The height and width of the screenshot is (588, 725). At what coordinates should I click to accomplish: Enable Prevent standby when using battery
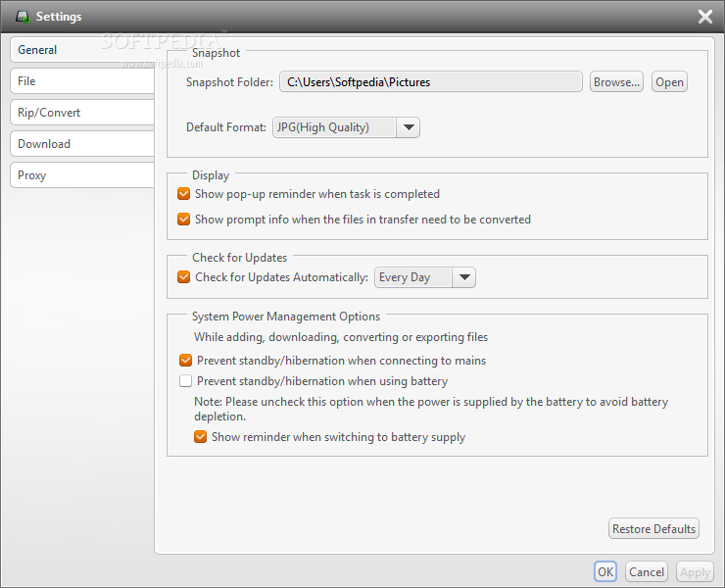click(x=185, y=381)
